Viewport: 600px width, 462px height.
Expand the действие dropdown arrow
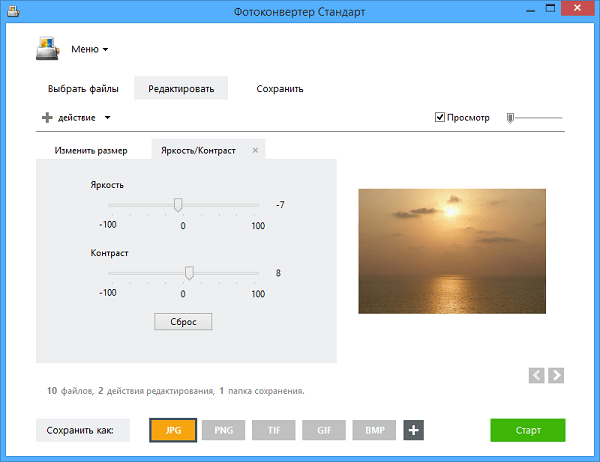tap(108, 118)
